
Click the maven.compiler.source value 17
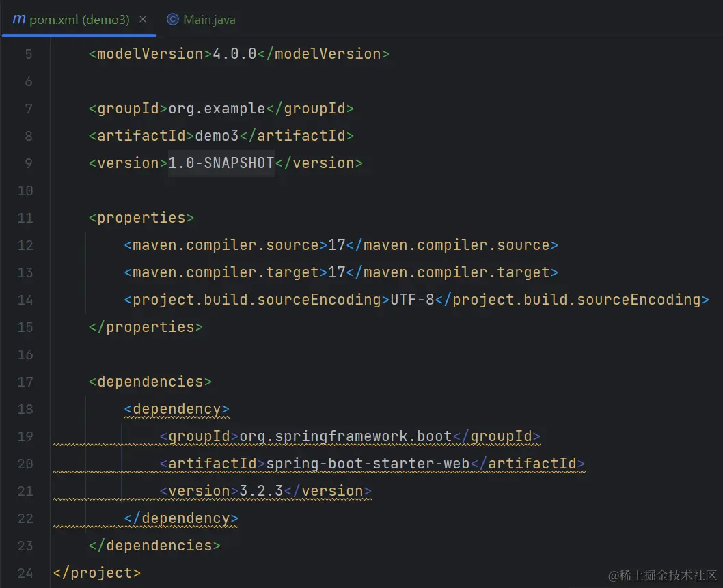(337, 245)
